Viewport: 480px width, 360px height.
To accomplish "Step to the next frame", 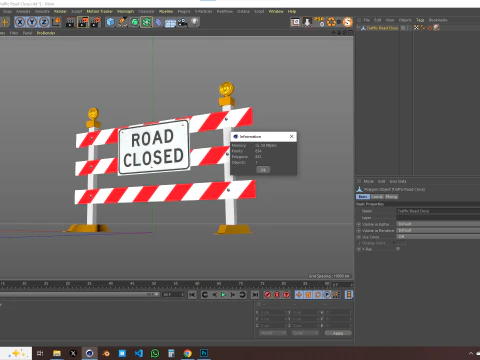I will [233, 295].
